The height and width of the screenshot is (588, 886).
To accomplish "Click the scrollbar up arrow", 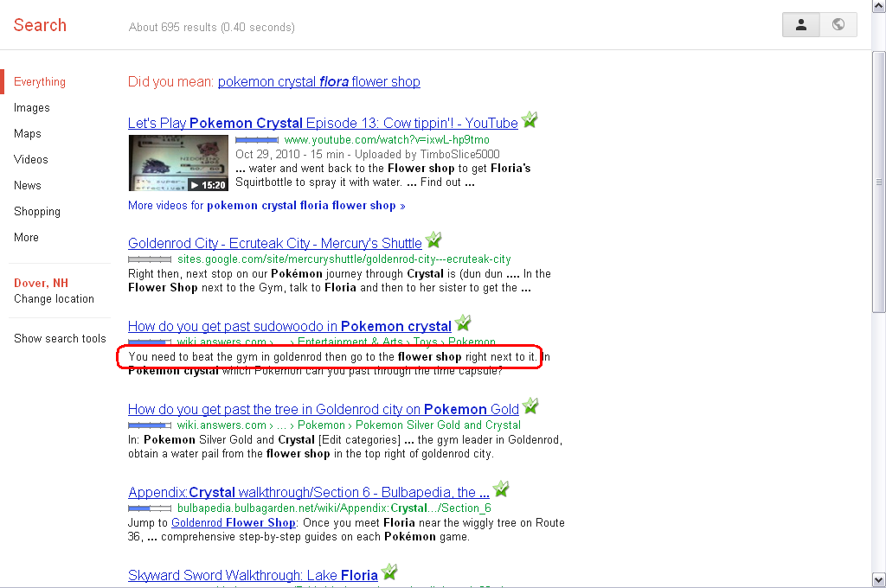I will pos(879,6).
